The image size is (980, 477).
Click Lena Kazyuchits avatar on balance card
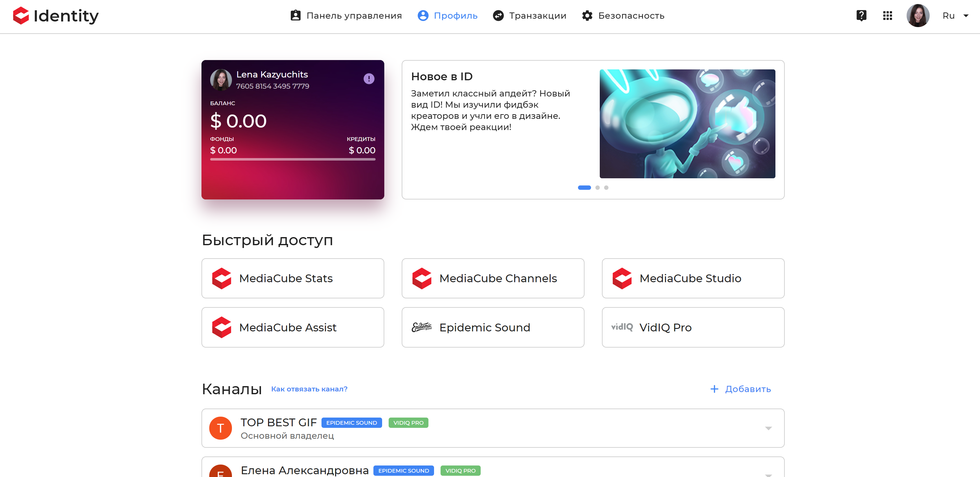tap(221, 80)
